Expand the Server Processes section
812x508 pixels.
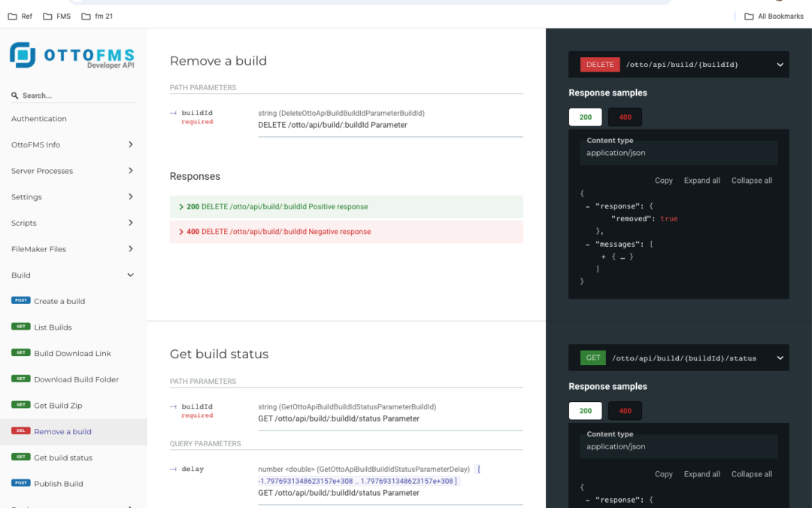point(131,171)
